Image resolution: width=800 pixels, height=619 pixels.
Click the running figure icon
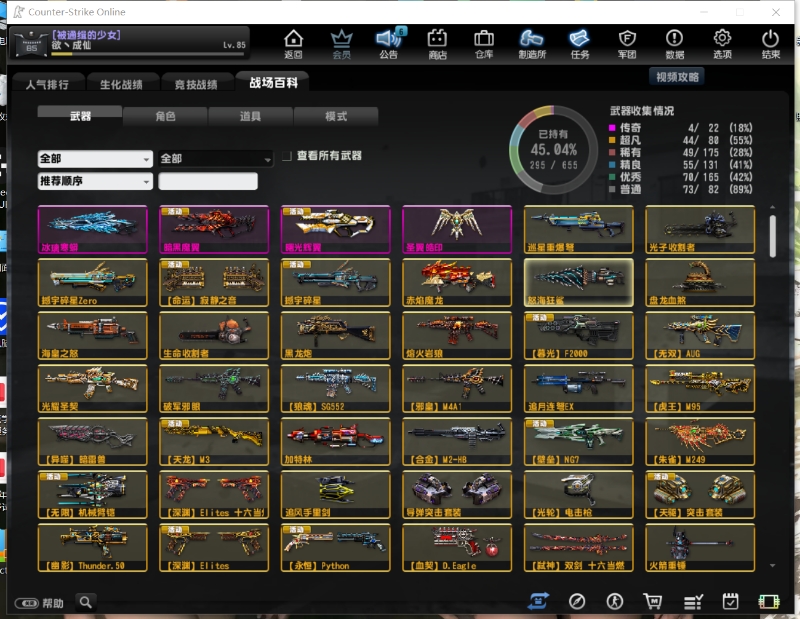(x=614, y=602)
